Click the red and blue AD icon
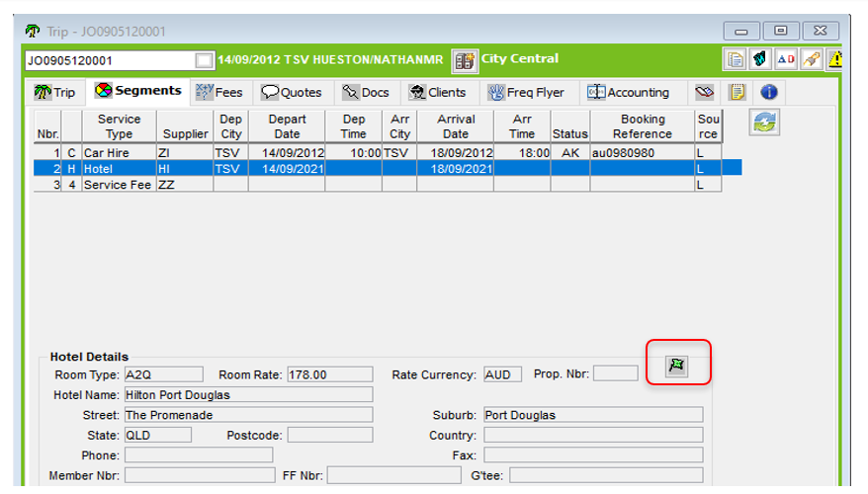 [785, 59]
